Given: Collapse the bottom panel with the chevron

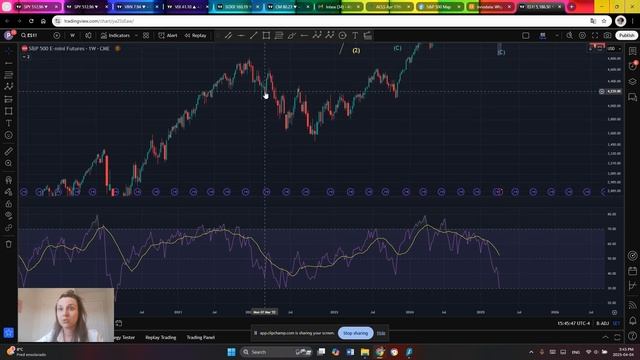Looking at the screenshot, I should pos(605,337).
